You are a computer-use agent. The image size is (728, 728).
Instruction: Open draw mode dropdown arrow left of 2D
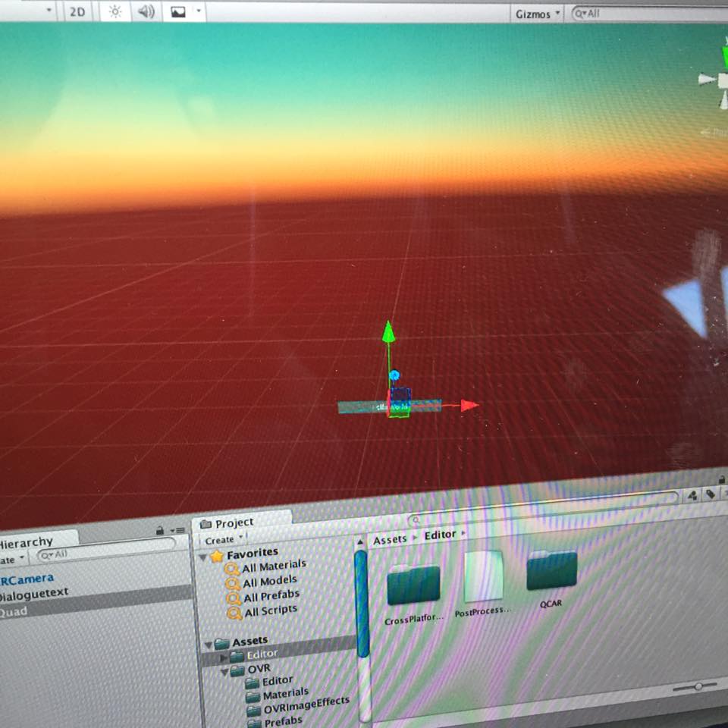coord(49,10)
